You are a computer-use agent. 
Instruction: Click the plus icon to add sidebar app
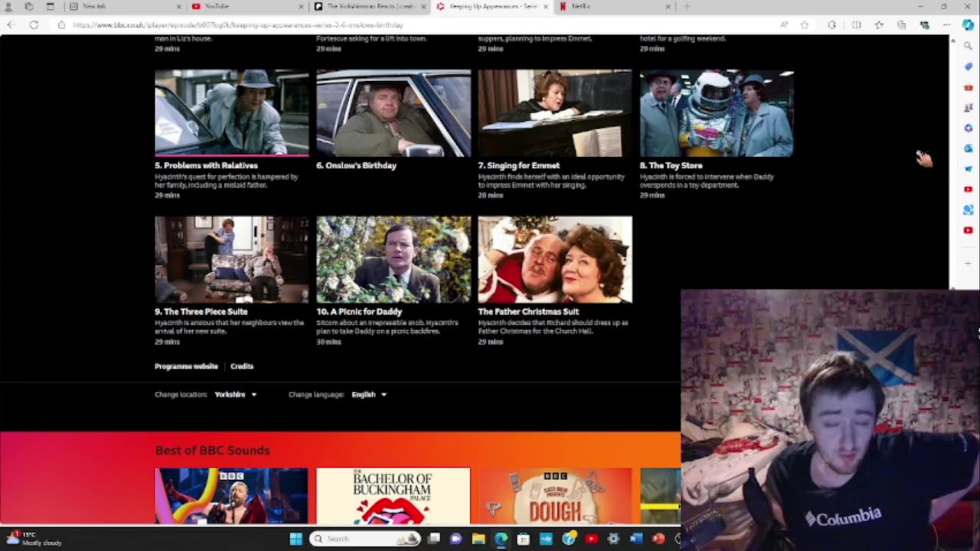pyautogui.click(x=968, y=263)
